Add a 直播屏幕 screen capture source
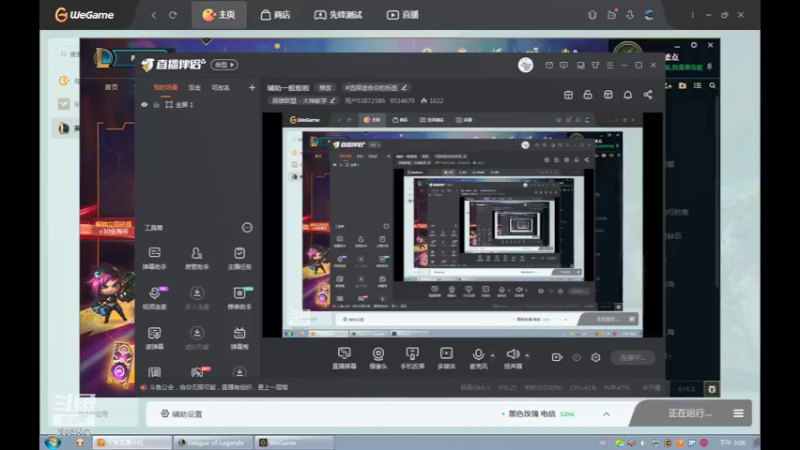800x450 pixels. point(344,358)
